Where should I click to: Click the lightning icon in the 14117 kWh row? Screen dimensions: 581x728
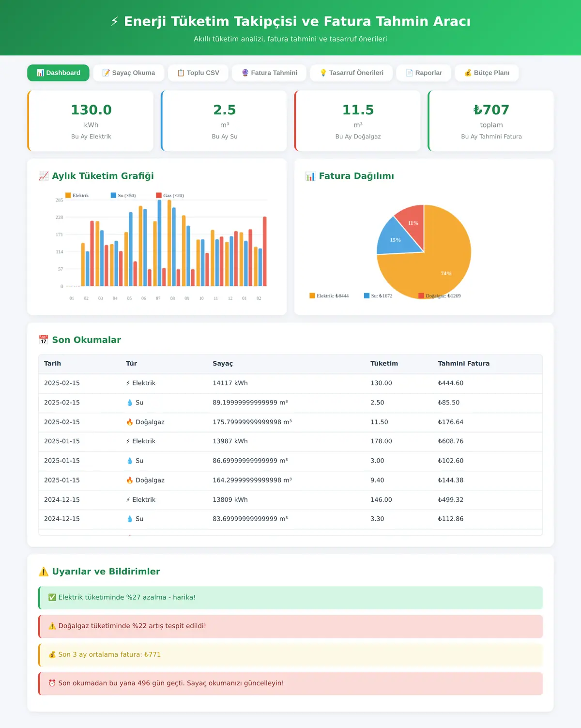[128, 383]
